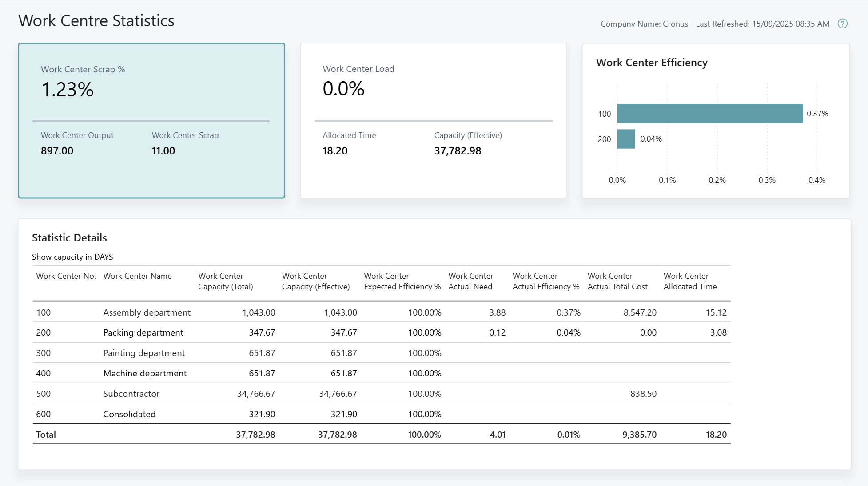
Task: Click the Capacity (Effective) value 37,782.98
Action: click(458, 151)
